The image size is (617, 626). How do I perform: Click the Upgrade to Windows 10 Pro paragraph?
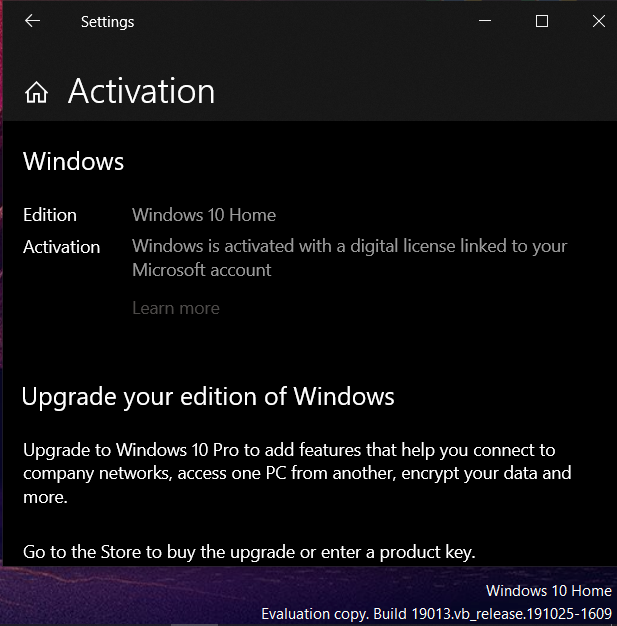click(x=297, y=472)
